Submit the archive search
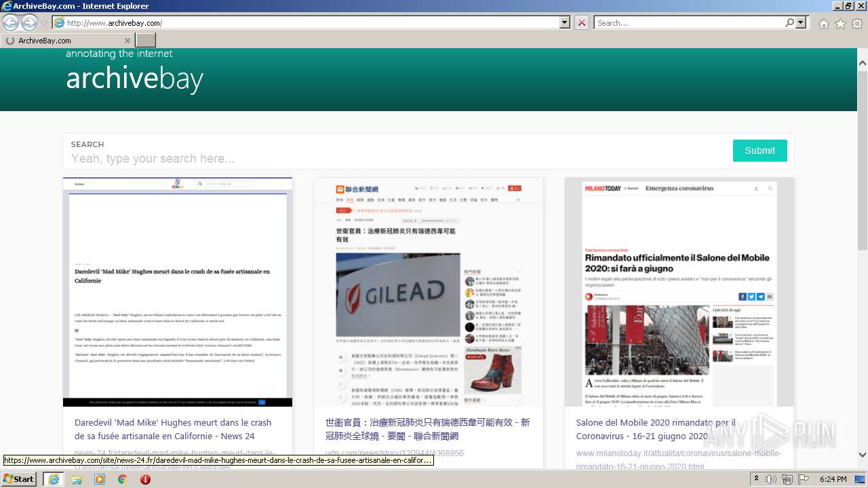 click(x=759, y=150)
